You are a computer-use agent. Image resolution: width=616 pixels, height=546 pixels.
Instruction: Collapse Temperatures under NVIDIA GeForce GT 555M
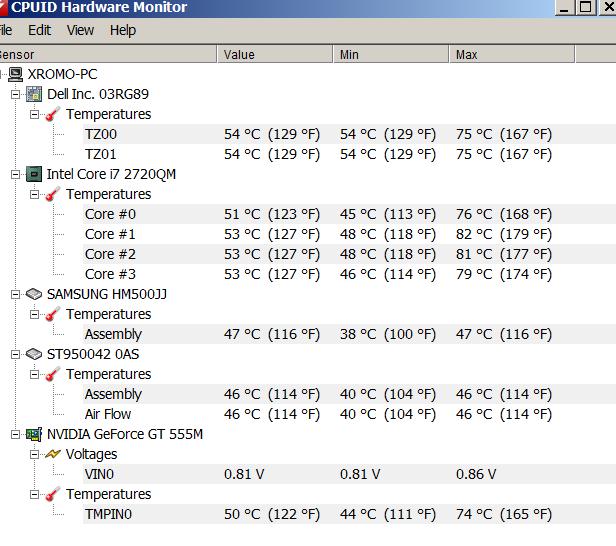pyautogui.click(x=35, y=494)
